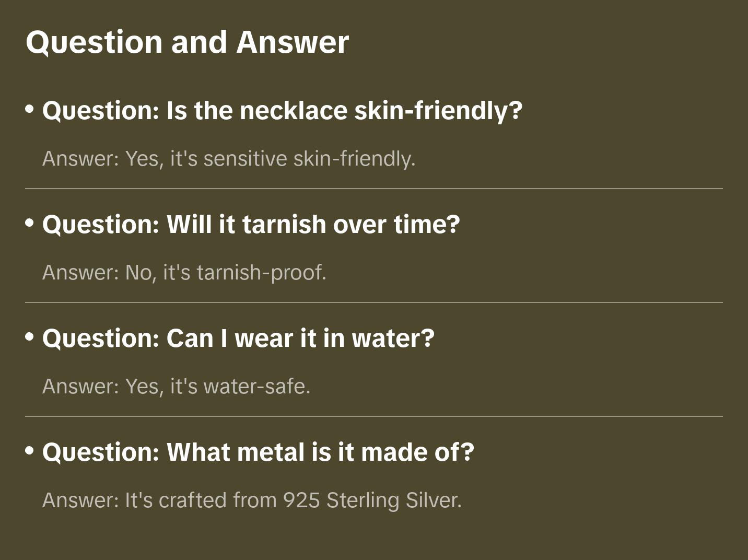Click the words "925 Sterling Silver"
748x560 pixels.
click(372, 500)
